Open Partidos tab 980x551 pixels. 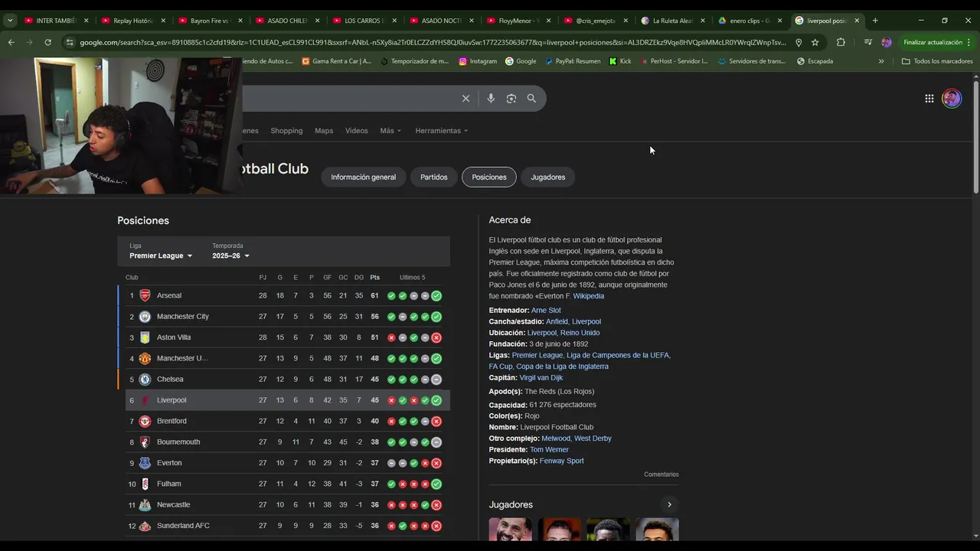point(433,177)
